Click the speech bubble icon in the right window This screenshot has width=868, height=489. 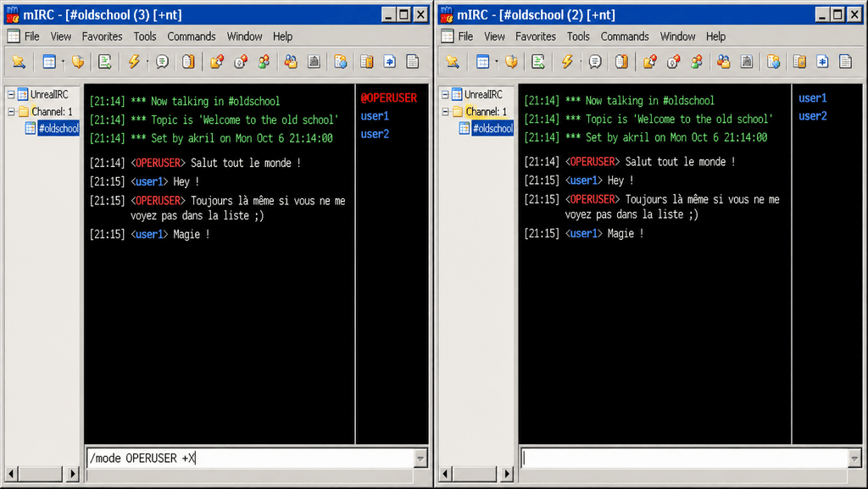(x=595, y=61)
